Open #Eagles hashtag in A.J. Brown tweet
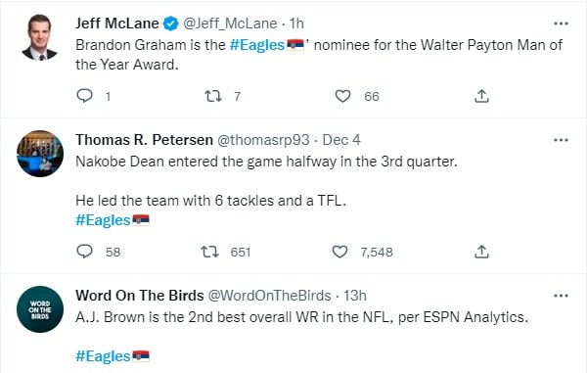 (x=103, y=356)
